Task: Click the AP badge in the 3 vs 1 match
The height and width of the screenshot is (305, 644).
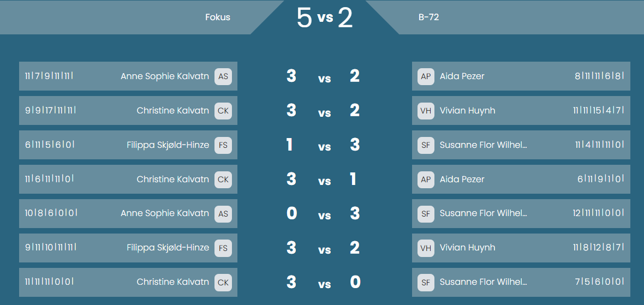Action: click(426, 180)
